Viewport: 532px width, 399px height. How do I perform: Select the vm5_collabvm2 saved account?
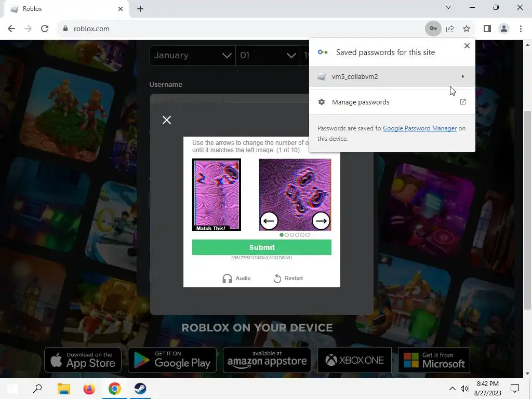[392, 77]
